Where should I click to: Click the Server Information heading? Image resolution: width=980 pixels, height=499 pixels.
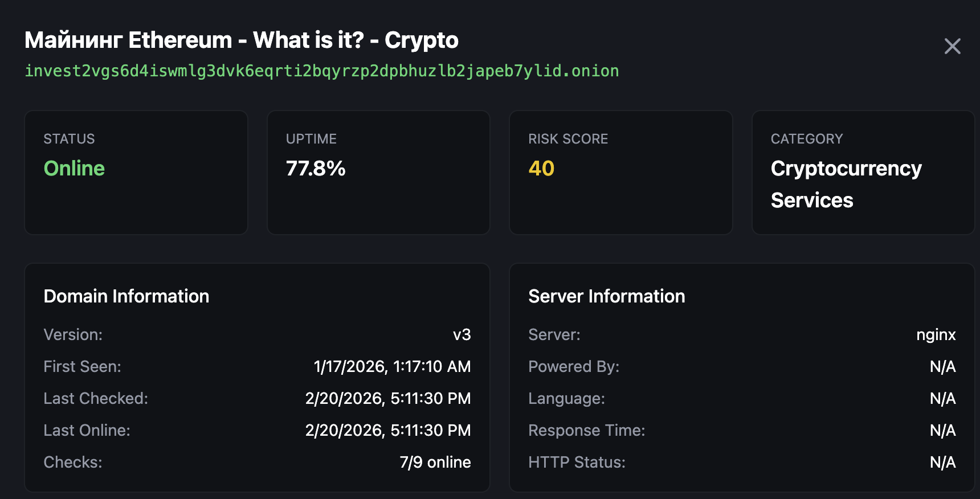607,296
